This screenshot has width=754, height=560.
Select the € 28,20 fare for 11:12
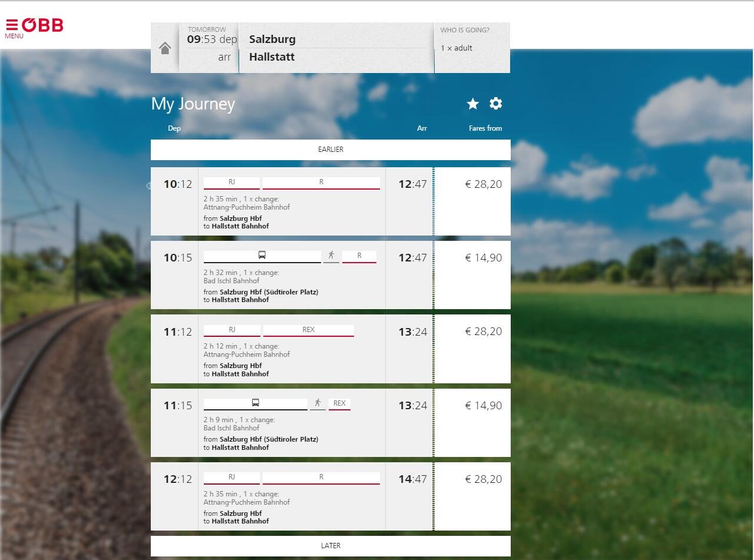point(483,332)
